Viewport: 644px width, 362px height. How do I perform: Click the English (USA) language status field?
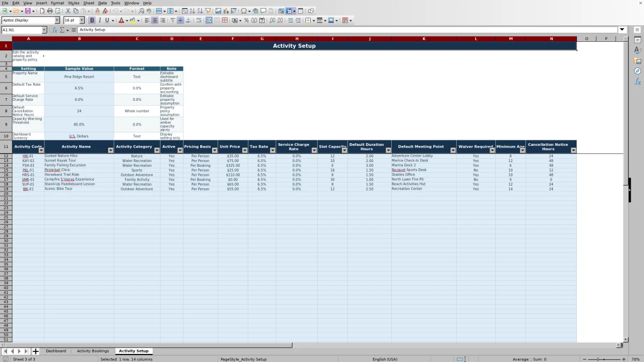[385, 359]
